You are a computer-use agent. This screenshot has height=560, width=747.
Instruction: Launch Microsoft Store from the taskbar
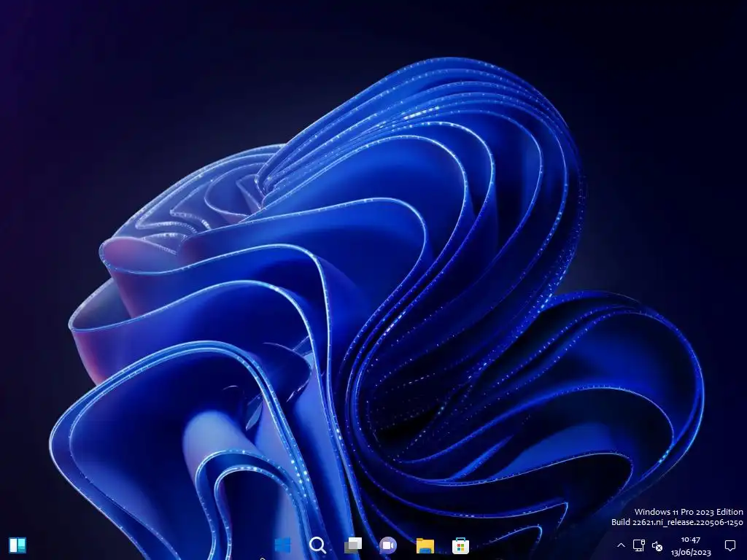[461, 545]
